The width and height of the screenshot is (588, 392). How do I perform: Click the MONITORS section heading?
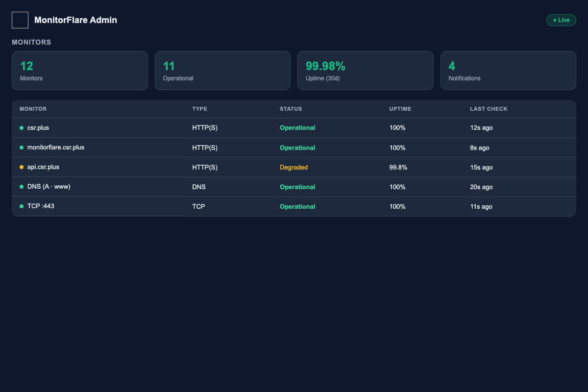pyautogui.click(x=31, y=42)
